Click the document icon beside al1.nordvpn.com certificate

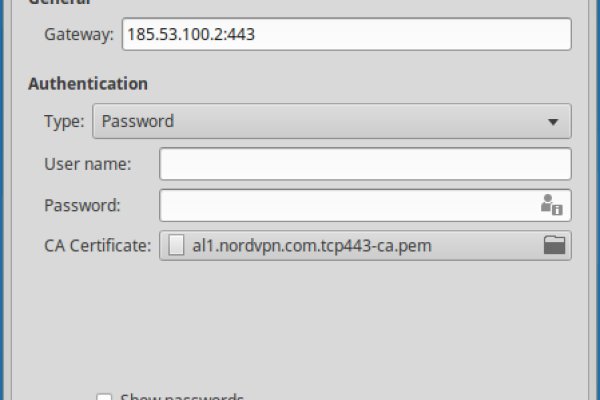pyautogui.click(x=176, y=245)
